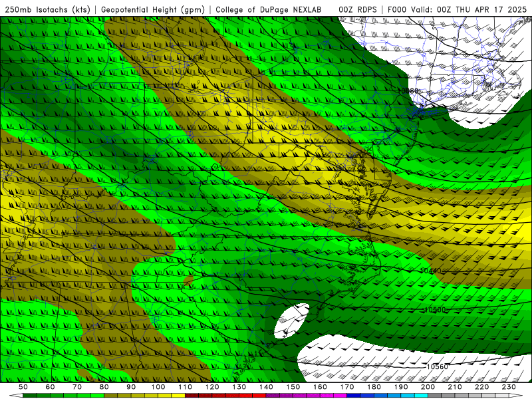Click the '250mb Isotachs (kts)' title text
The height and width of the screenshot is (399, 532).
pos(48,9)
